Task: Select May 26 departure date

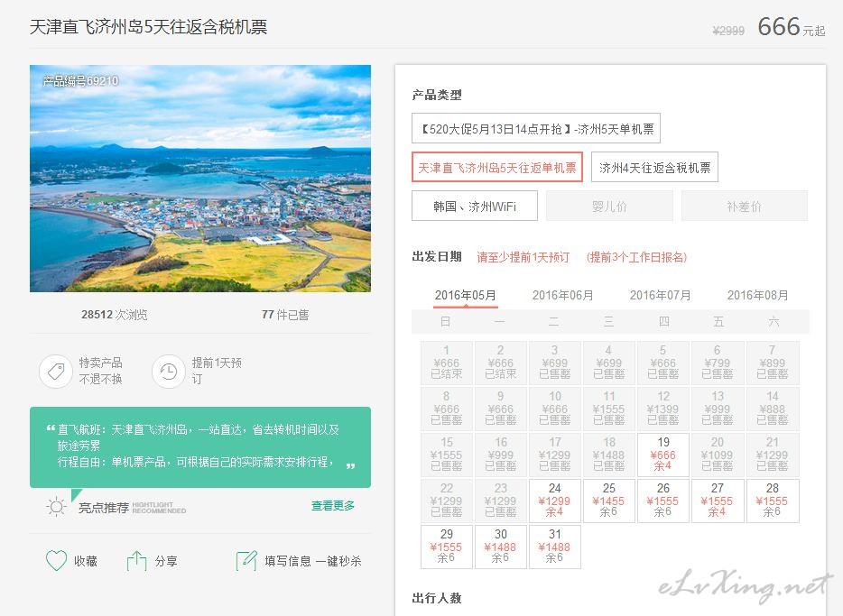Action: click(662, 501)
